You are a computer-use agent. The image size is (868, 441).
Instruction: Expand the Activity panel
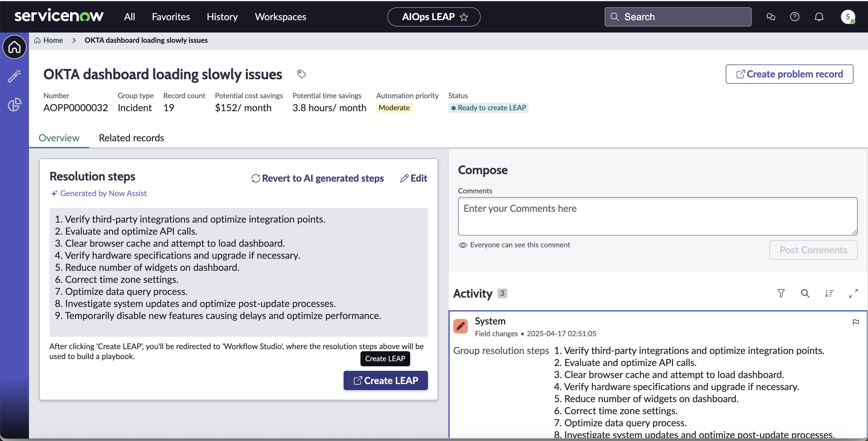853,293
